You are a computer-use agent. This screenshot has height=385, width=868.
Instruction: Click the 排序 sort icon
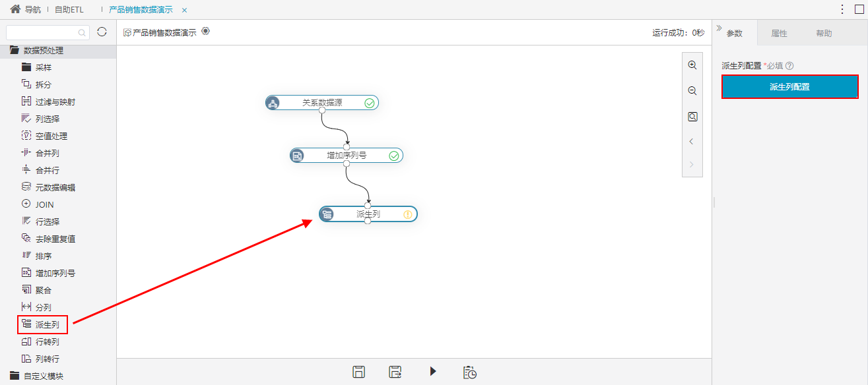pos(26,256)
